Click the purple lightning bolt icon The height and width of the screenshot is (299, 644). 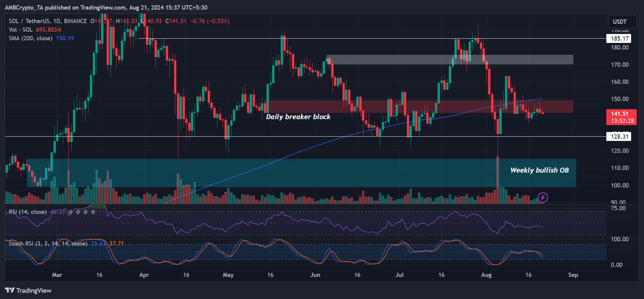[543, 197]
